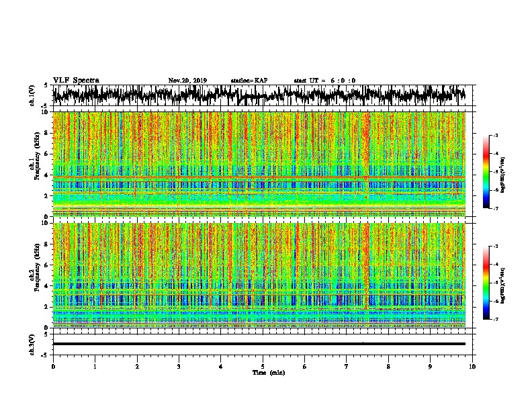
Task: Click the "-7" label on the lower color bar
Action: tap(496, 319)
